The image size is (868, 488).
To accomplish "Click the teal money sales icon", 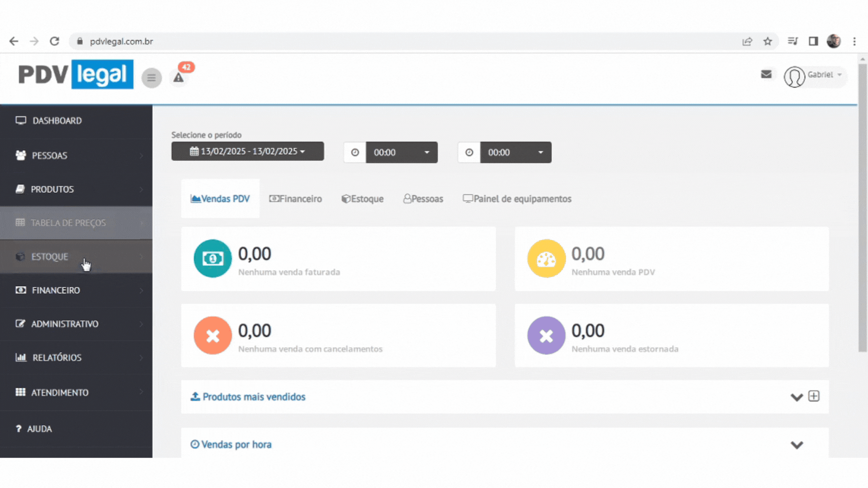I will coord(212,258).
